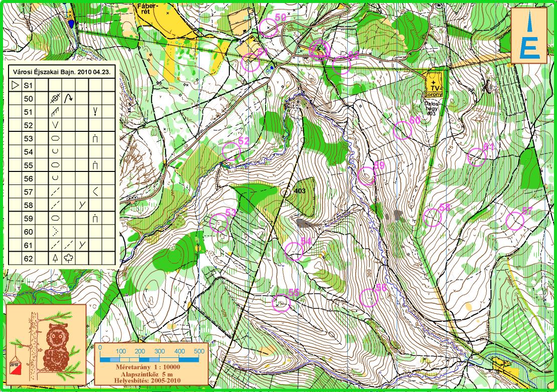
Task: Click the '500' mark on the scale bar
Action: point(199,351)
